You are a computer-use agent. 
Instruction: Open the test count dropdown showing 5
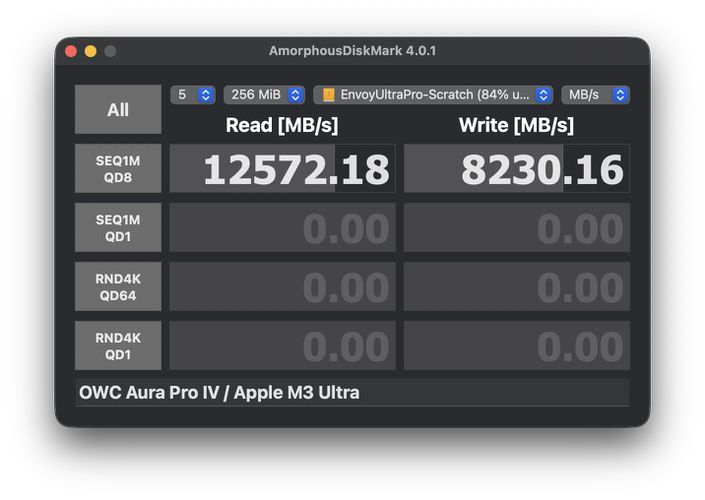tap(192, 95)
